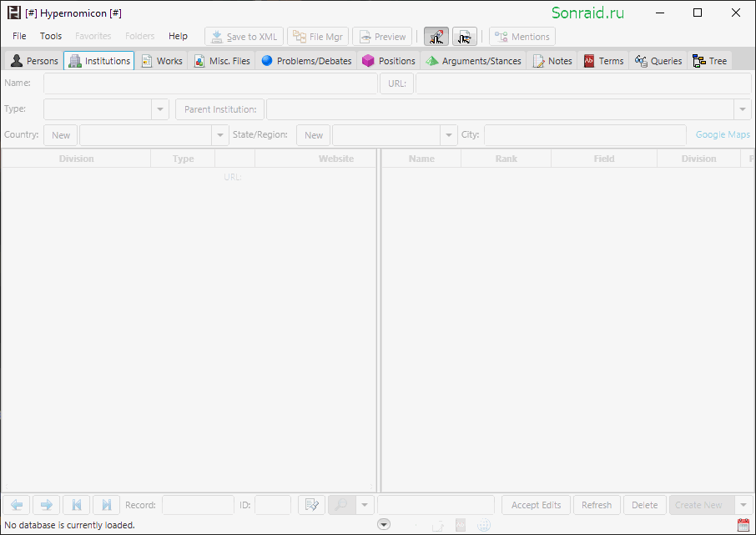The image size is (756, 535).
Task: Click the Field column header
Action: pos(604,159)
